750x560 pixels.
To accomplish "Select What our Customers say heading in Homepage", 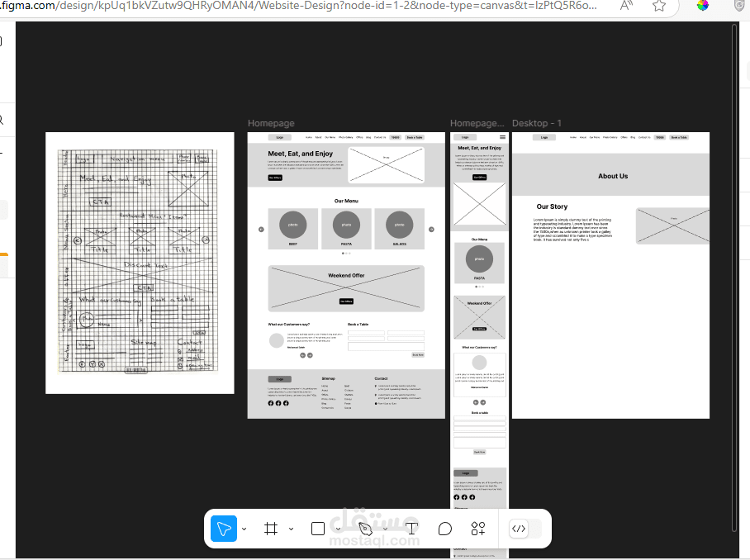I will [289, 325].
